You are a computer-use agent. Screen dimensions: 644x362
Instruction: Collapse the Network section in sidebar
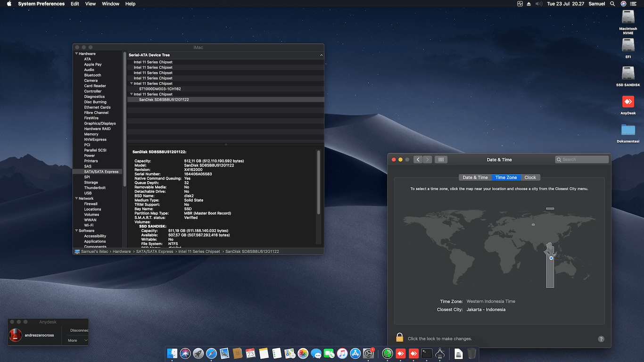pyautogui.click(x=76, y=198)
